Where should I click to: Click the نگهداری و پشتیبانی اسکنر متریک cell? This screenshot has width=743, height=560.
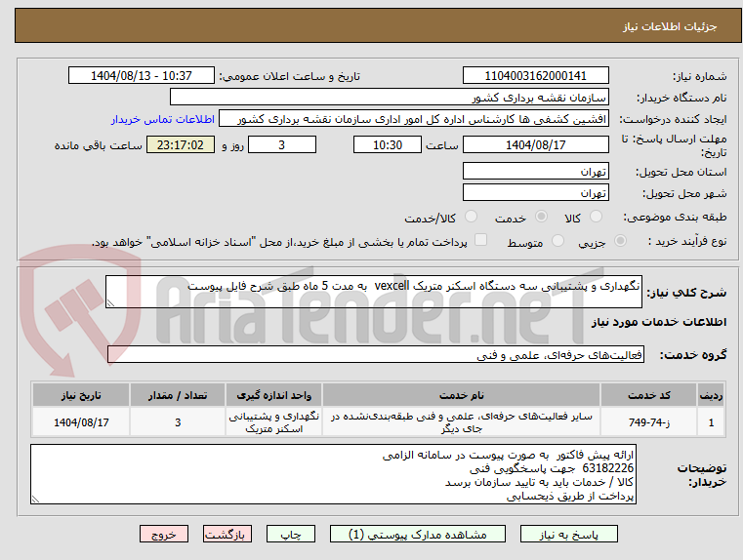pos(273,422)
